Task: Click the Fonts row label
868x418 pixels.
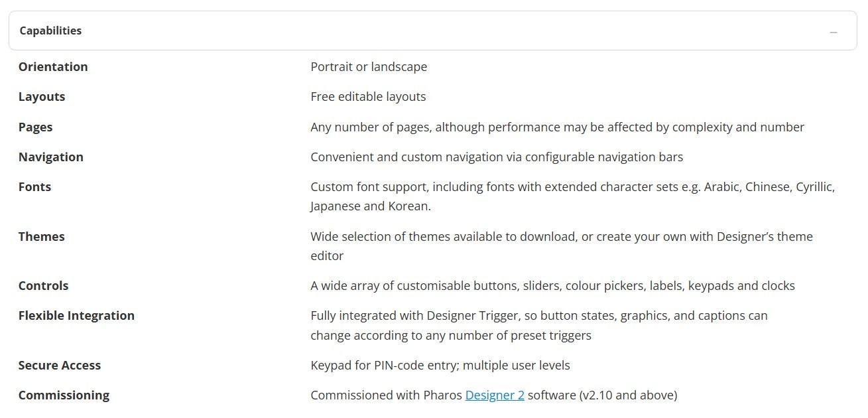Action: pyautogui.click(x=34, y=187)
